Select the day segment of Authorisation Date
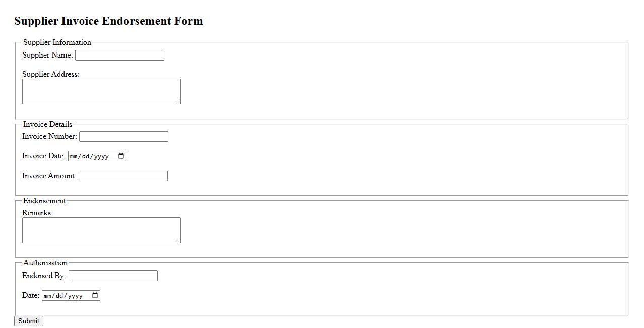Screen dimensions: 644x328 [59, 296]
